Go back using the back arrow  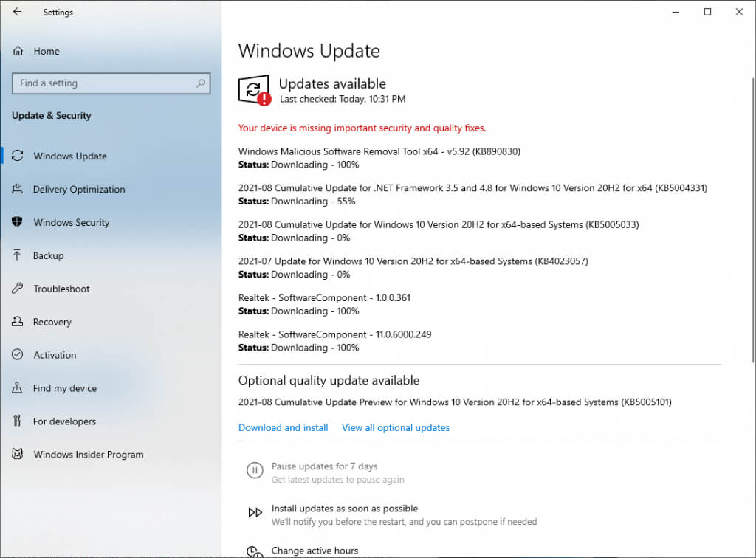pos(18,12)
